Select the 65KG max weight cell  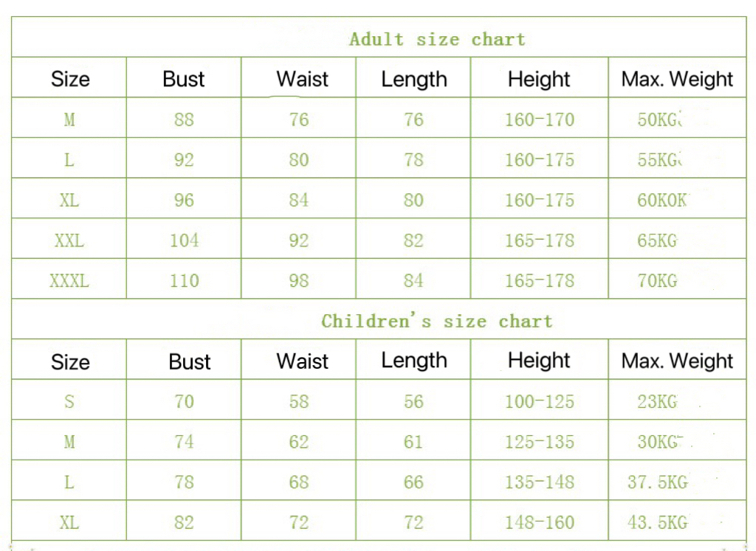(657, 240)
